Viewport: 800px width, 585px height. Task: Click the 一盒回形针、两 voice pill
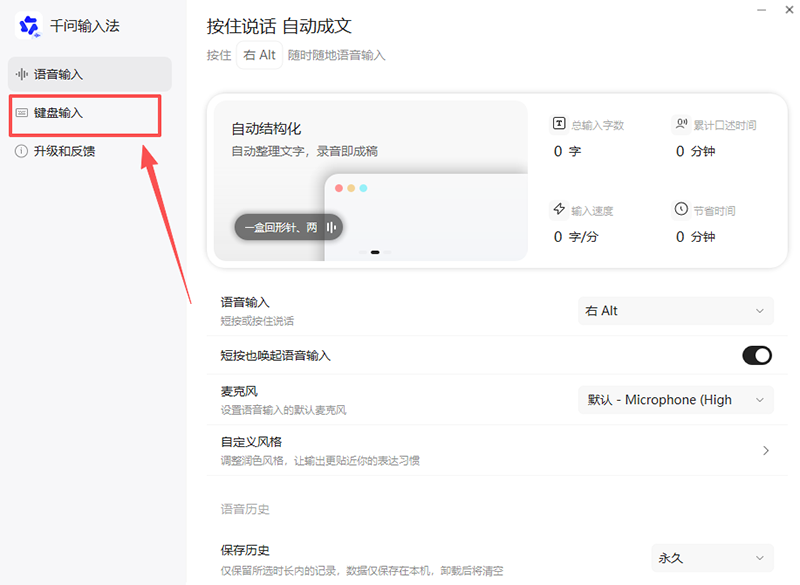[289, 227]
